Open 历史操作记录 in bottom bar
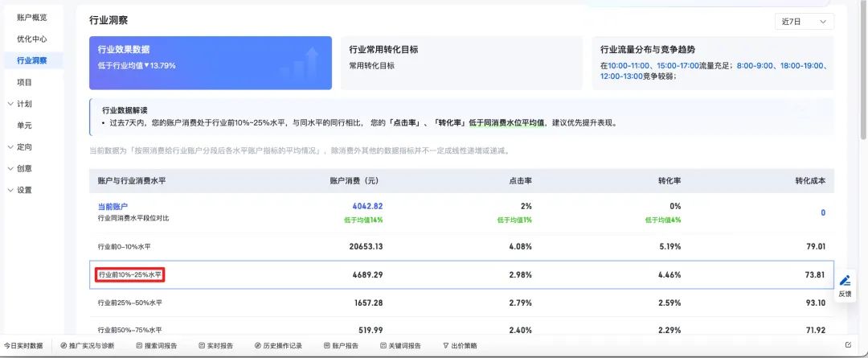Image resolution: width=868 pixels, height=358 pixels. [278, 346]
